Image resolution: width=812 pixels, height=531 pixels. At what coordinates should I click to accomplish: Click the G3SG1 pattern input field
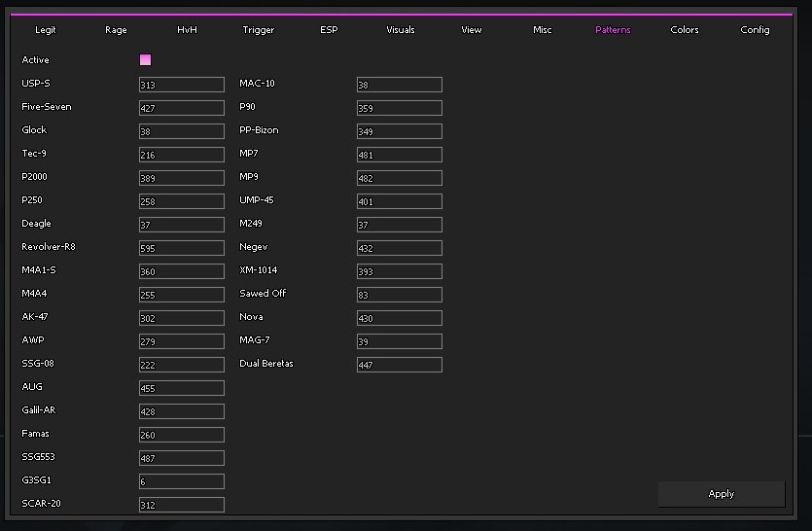(182, 481)
